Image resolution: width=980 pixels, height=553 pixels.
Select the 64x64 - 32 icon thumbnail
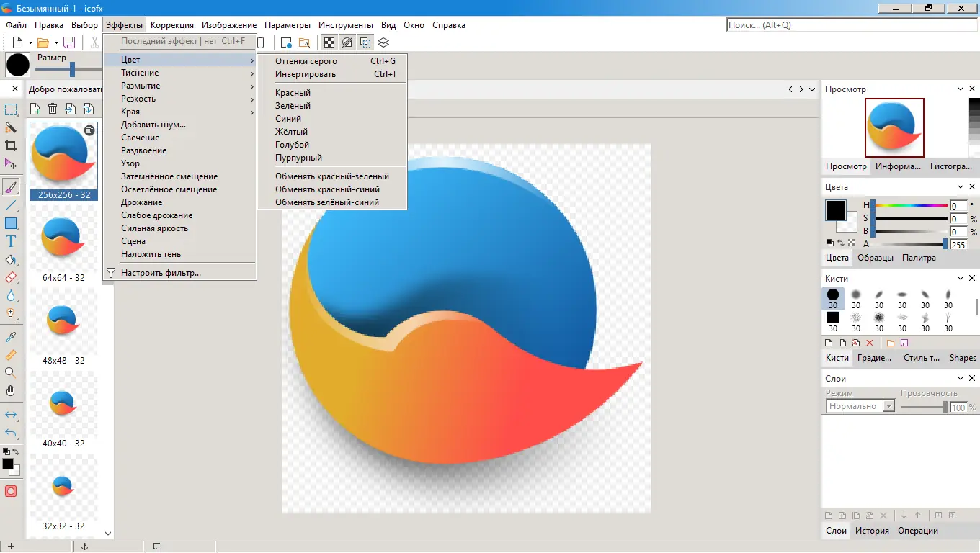coord(63,245)
